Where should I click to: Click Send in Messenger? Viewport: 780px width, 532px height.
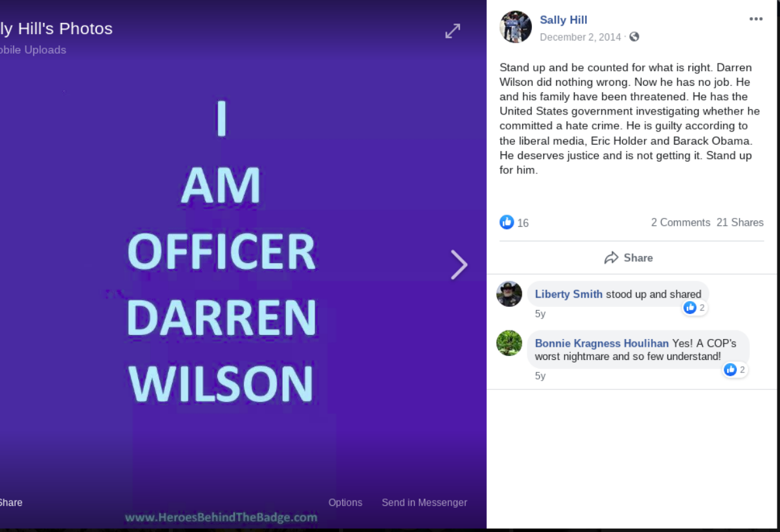424,503
